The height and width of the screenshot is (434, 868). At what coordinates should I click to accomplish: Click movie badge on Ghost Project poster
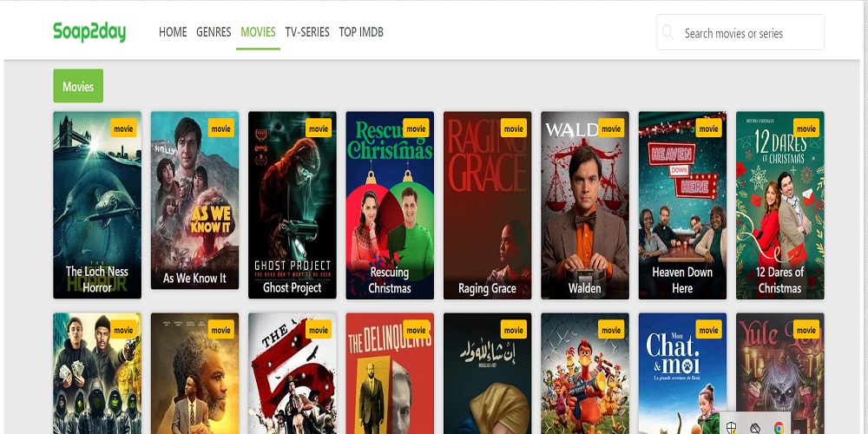319,128
